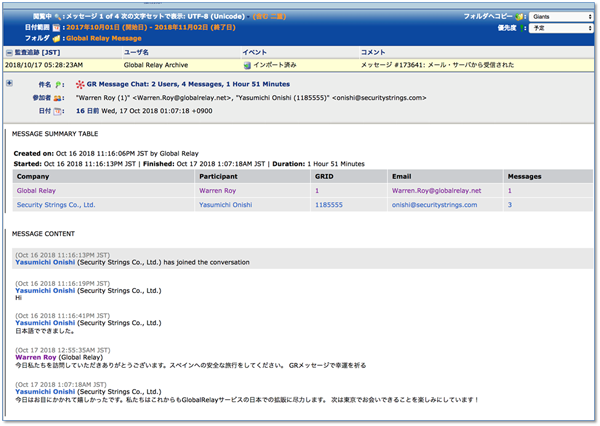Screen dimensions: 600x426
Task: Click the green exclamation priority icon
Action: point(522,28)
